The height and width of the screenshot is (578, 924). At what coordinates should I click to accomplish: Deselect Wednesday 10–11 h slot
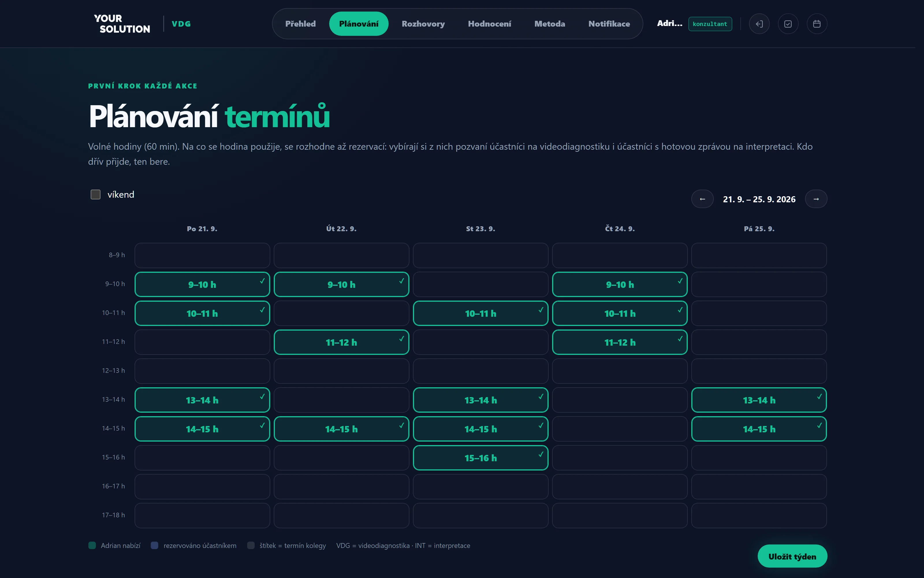tap(481, 313)
